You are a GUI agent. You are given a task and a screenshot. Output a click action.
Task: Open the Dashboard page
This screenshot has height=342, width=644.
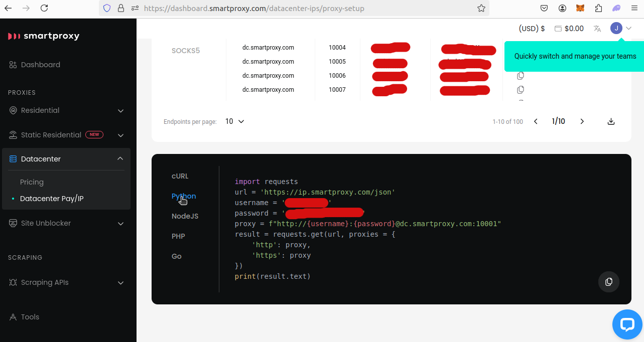click(35, 65)
